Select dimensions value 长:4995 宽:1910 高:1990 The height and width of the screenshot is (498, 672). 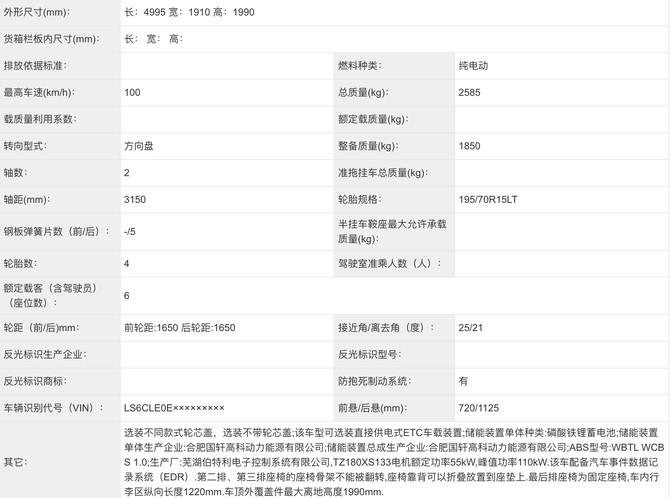189,12
